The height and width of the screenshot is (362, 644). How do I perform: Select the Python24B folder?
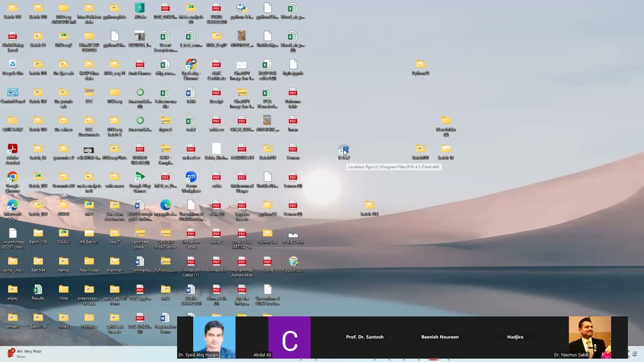[x=267, y=236]
